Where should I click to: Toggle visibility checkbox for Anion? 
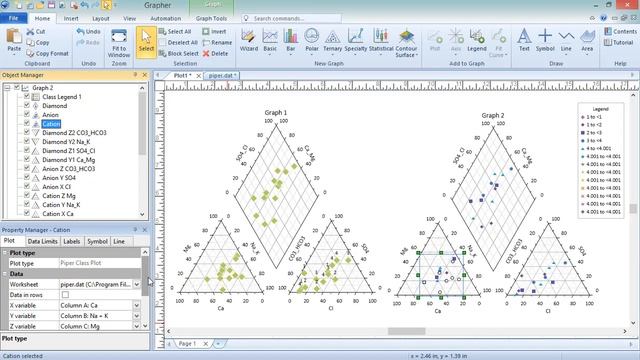tap(27, 114)
